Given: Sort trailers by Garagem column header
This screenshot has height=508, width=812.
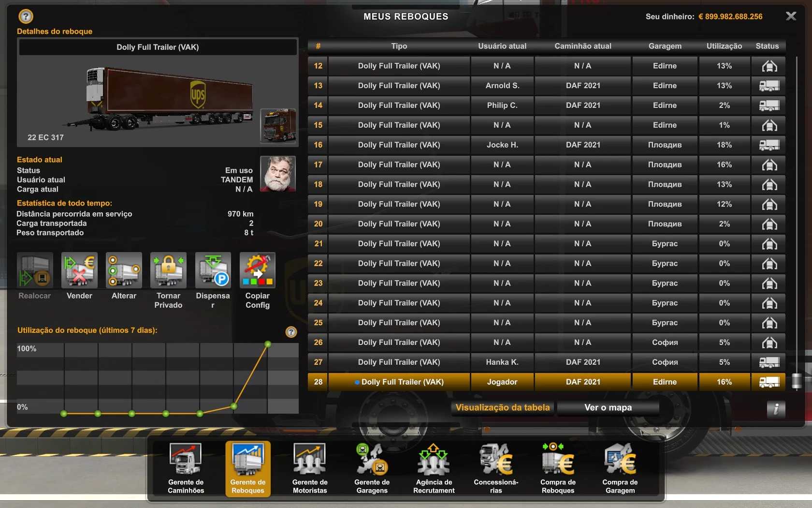Looking at the screenshot, I should (x=665, y=46).
